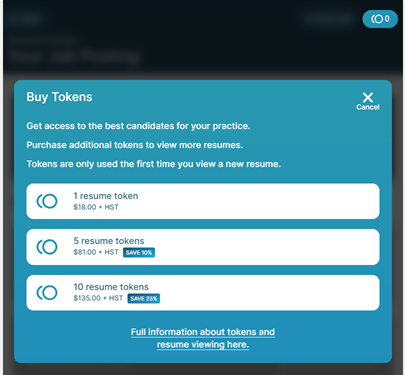Close the Buy Tokens dialog with X
This screenshot has width=405, height=375.
368,97
